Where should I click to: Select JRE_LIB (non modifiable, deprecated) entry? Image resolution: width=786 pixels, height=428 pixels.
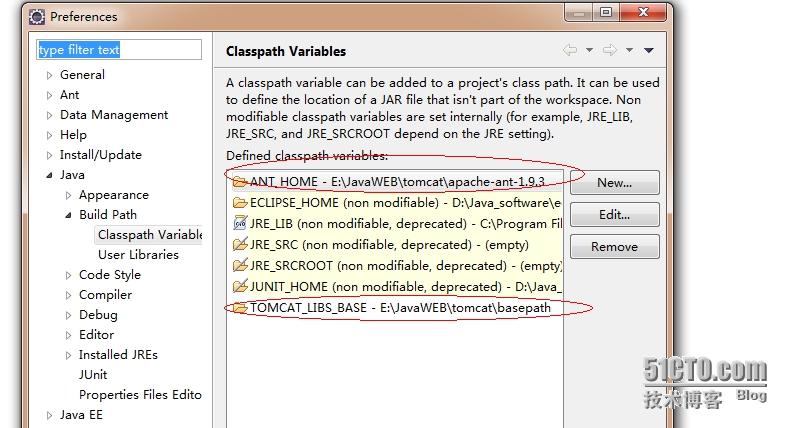[x=395, y=224]
